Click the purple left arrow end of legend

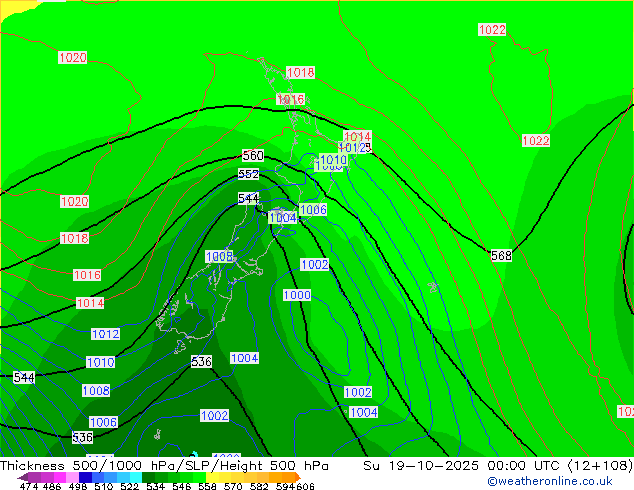click(x=23, y=478)
